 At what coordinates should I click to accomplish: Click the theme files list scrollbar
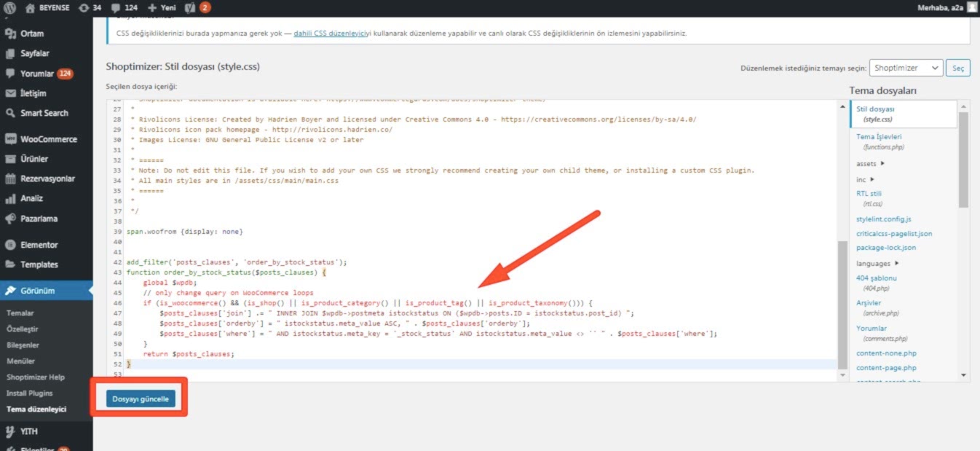coord(963,160)
